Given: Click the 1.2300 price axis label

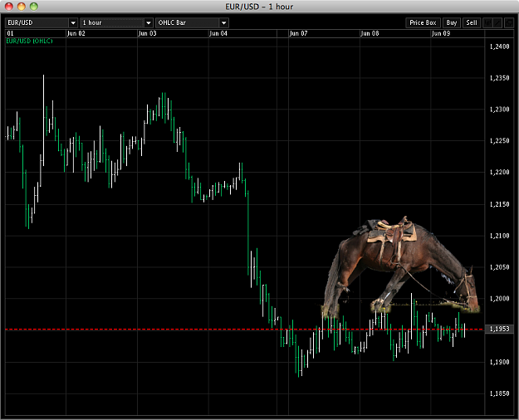Looking at the screenshot, I should point(499,110).
